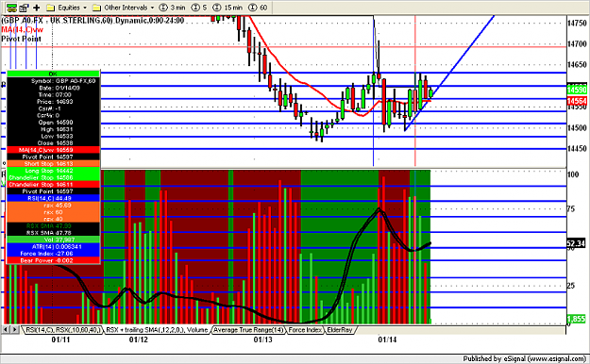Click the green 14590 price tag on the axis

(577, 90)
